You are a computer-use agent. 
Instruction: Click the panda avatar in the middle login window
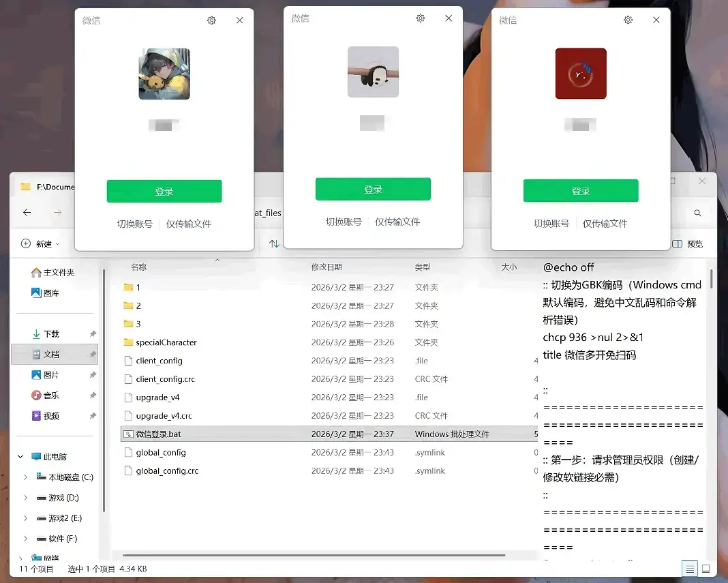click(x=373, y=72)
